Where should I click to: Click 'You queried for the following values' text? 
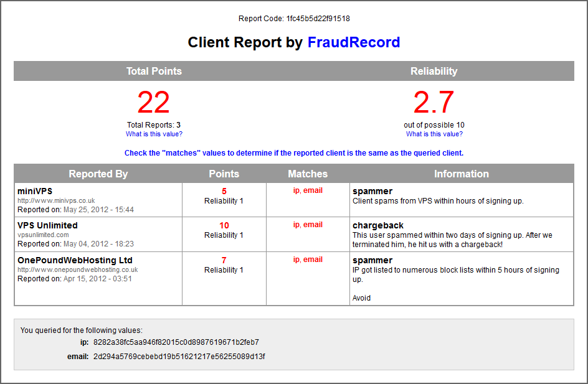click(x=82, y=330)
